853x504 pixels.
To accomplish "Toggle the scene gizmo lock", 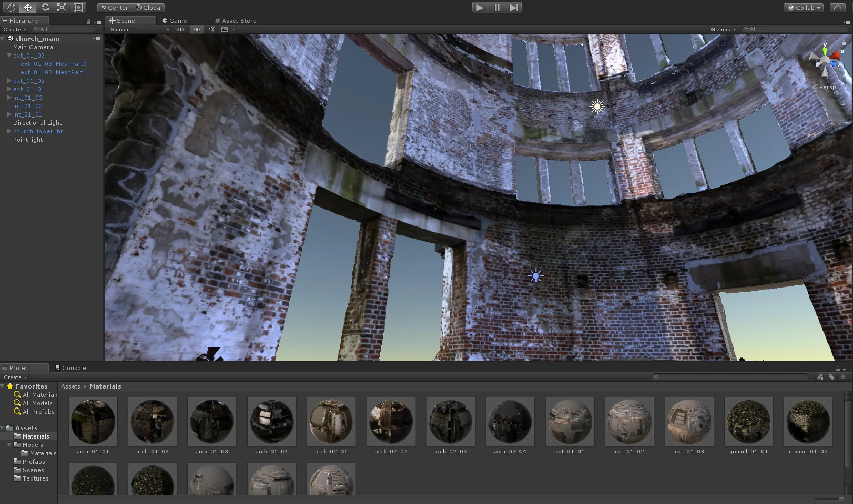I will pos(844,43).
